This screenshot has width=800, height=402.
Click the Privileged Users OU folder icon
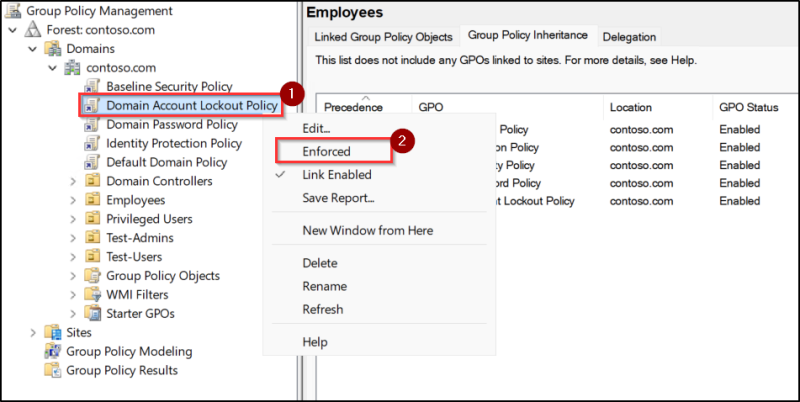[x=92, y=219]
